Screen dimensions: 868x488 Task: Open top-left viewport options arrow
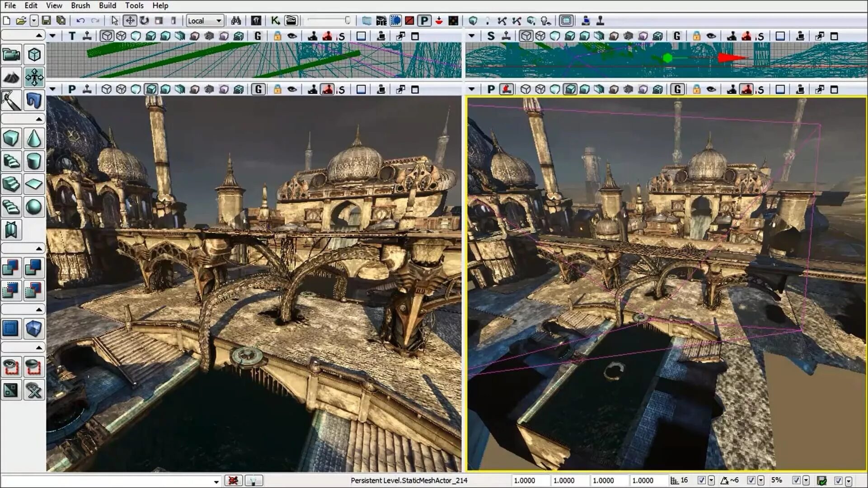click(x=53, y=36)
